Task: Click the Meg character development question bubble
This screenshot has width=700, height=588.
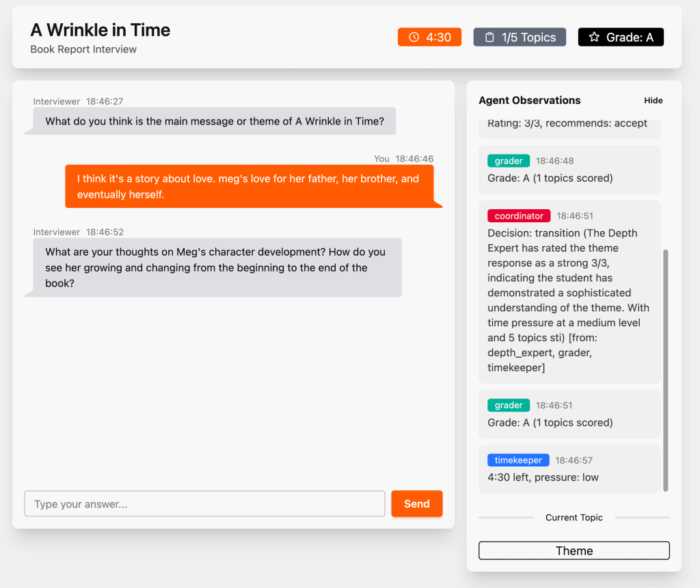Action: pos(215,267)
